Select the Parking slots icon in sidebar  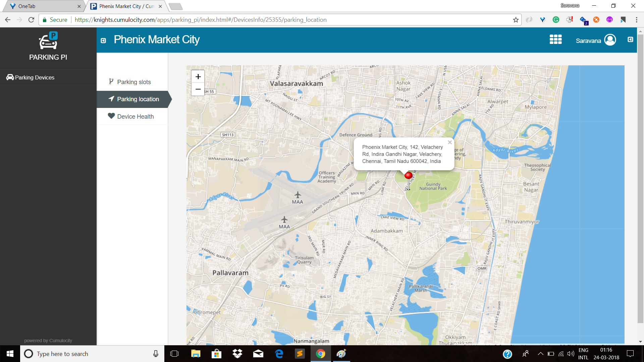[x=111, y=81]
